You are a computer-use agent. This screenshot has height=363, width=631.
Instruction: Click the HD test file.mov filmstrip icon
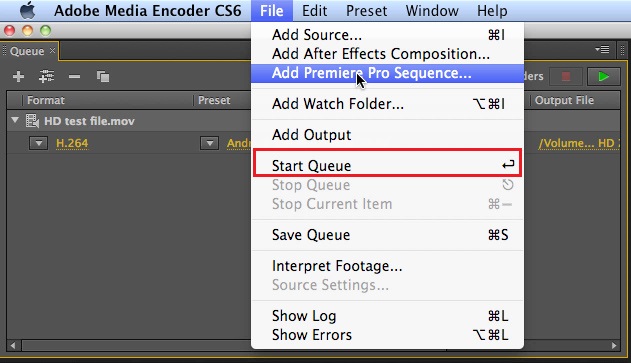(32, 121)
